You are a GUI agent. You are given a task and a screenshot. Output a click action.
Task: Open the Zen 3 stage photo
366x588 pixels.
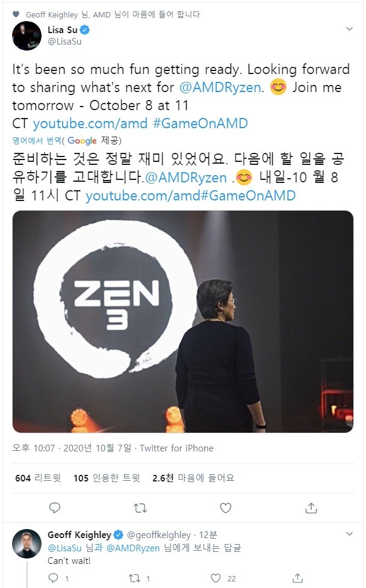[183, 321]
